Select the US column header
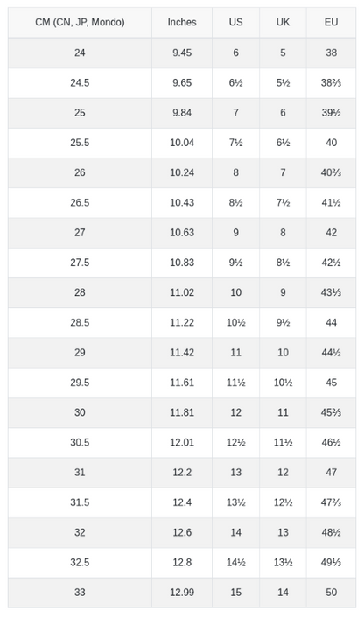This screenshot has width=364, height=618. tap(235, 22)
